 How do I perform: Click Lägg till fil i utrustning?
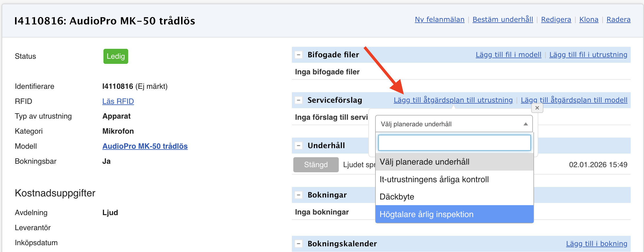[588, 55]
